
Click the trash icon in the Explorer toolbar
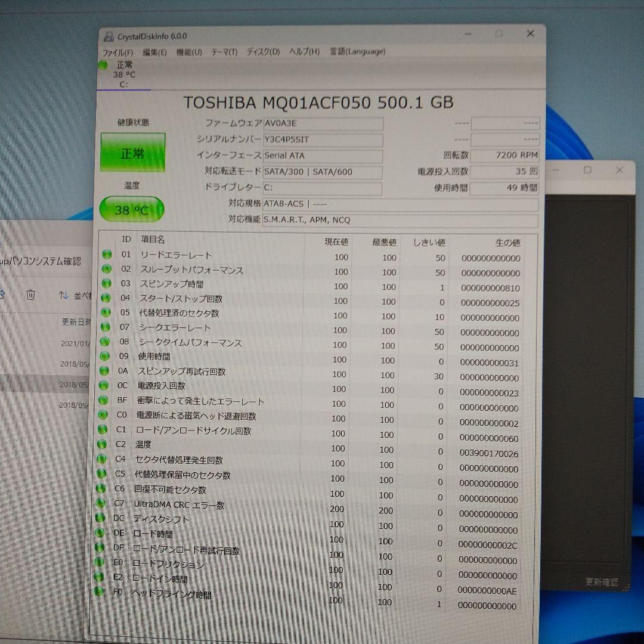pos(30,295)
